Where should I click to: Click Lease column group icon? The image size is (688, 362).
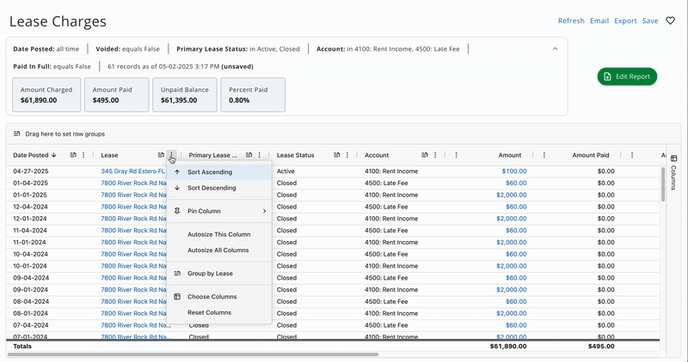coord(161,155)
